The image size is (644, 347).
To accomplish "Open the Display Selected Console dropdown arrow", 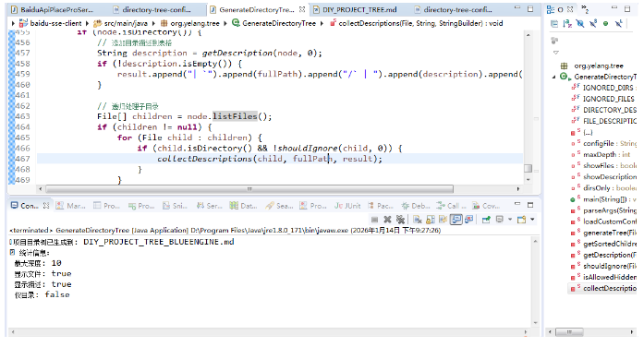I will [x=510, y=220].
